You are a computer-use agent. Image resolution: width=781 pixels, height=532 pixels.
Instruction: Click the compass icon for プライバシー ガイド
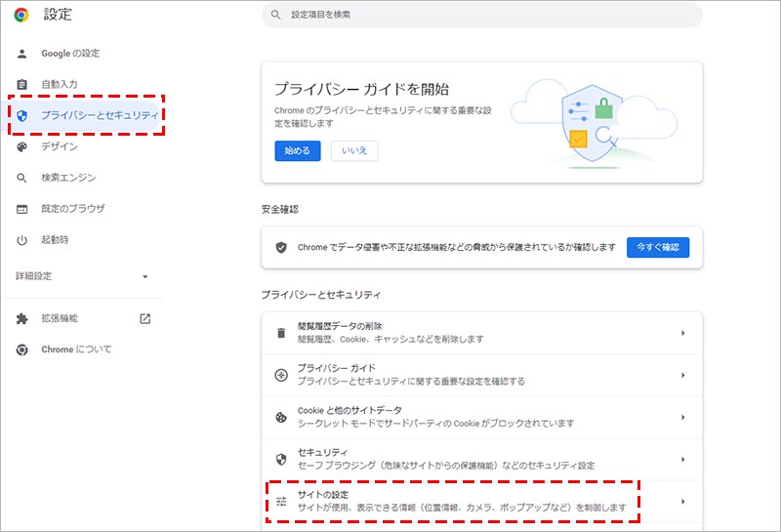[281, 375]
